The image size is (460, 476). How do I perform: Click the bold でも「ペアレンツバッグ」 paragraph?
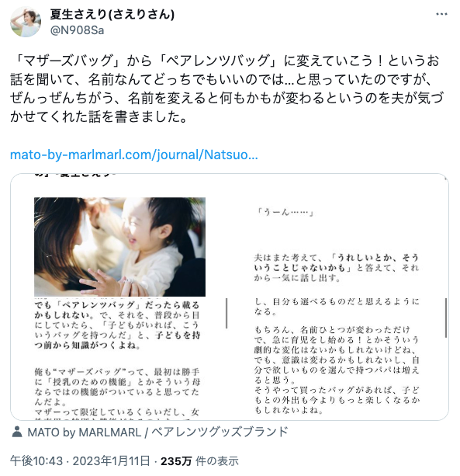point(117,325)
